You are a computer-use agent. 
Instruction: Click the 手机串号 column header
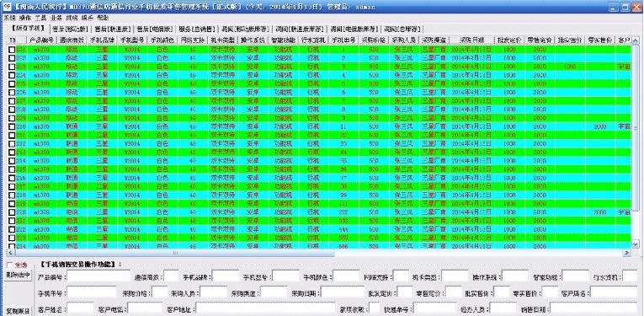343,40
